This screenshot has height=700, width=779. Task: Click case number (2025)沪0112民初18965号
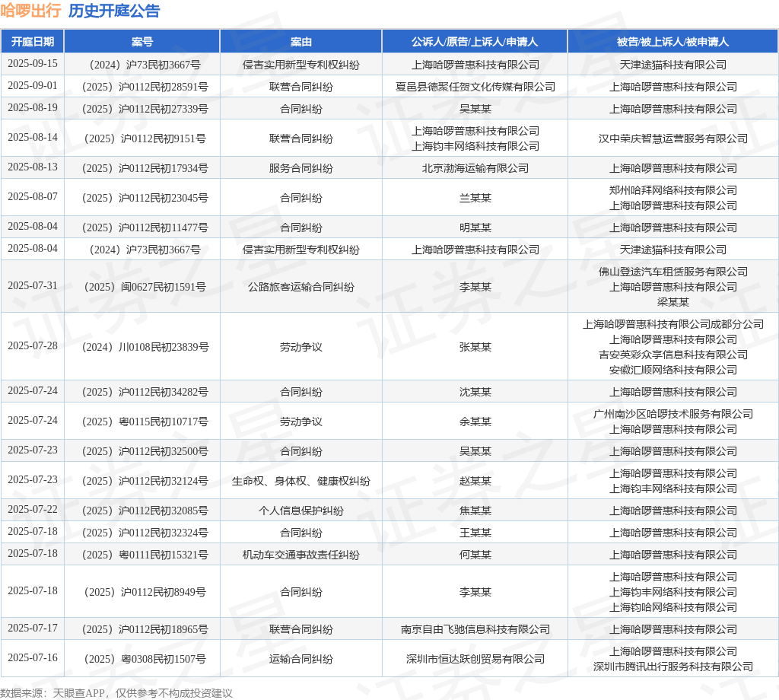point(145,629)
